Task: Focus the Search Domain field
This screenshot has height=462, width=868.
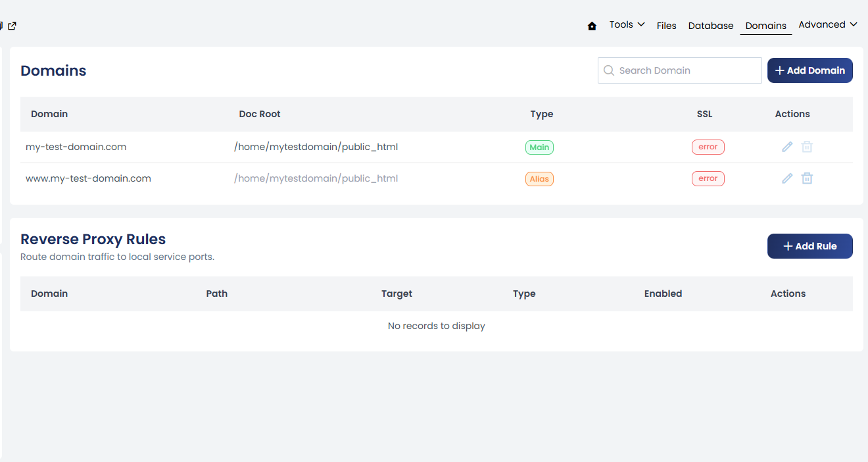Action: [x=680, y=70]
